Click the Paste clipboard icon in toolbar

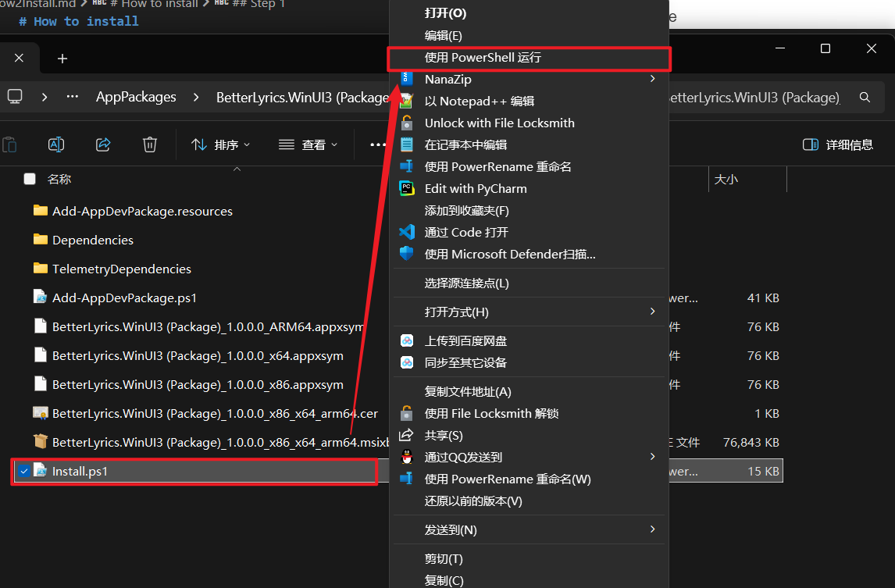point(9,144)
